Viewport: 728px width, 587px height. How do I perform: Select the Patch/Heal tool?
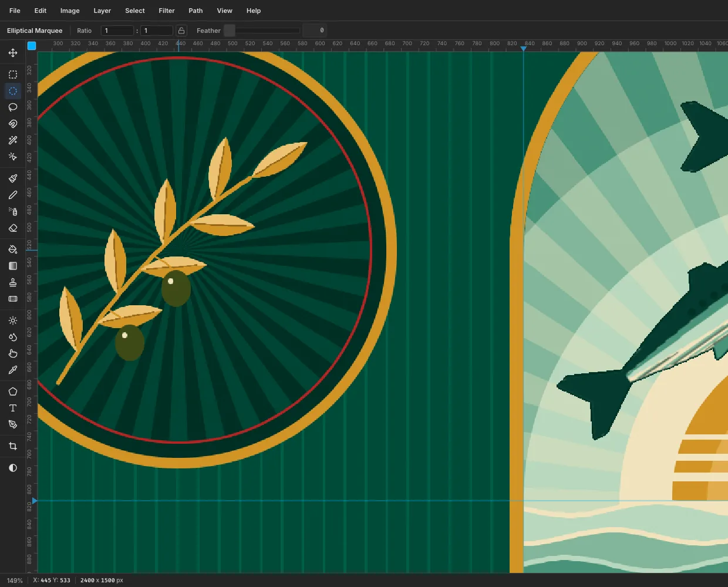(x=13, y=299)
